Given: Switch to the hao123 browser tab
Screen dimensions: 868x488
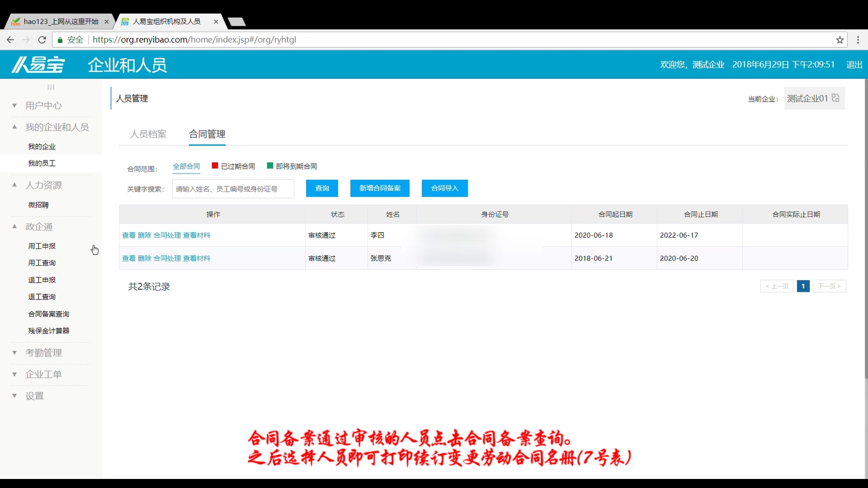Looking at the screenshot, I should pos(61,22).
